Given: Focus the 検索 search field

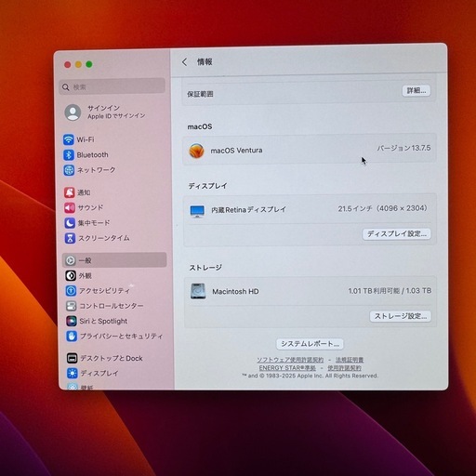Looking at the screenshot, I should [x=112, y=86].
